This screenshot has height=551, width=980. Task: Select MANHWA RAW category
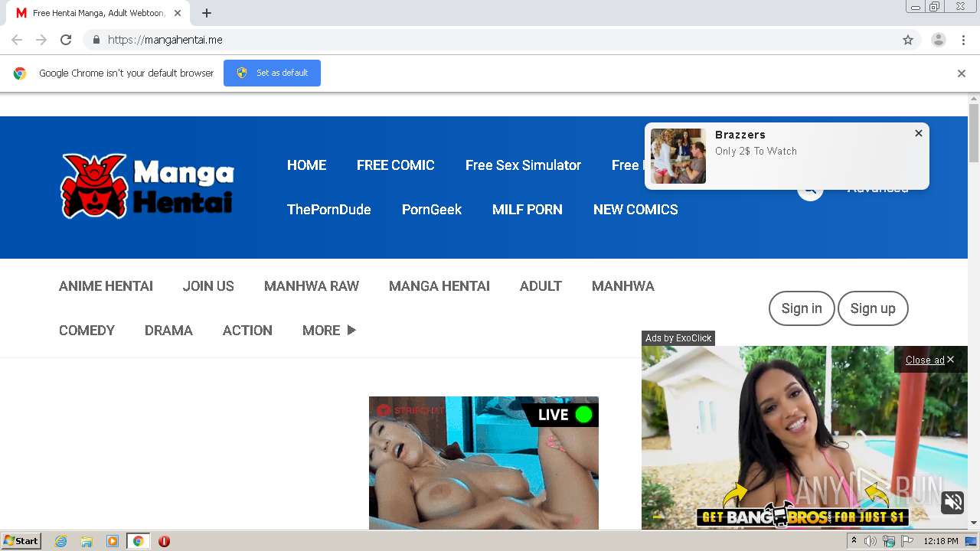[312, 286]
